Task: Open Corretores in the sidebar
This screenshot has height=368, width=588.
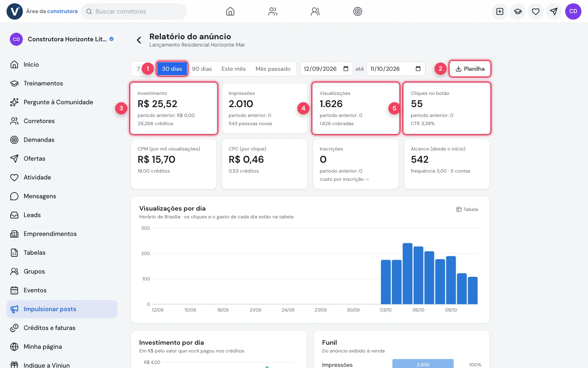Action: click(62, 121)
